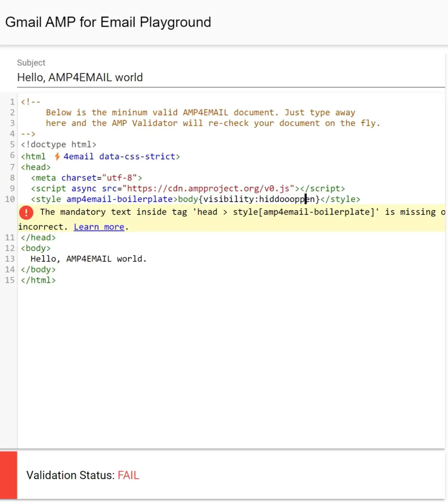The height and width of the screenshot is (502, 448).
Task: Click the comment line starting with here and
Action: coord(213,123)
